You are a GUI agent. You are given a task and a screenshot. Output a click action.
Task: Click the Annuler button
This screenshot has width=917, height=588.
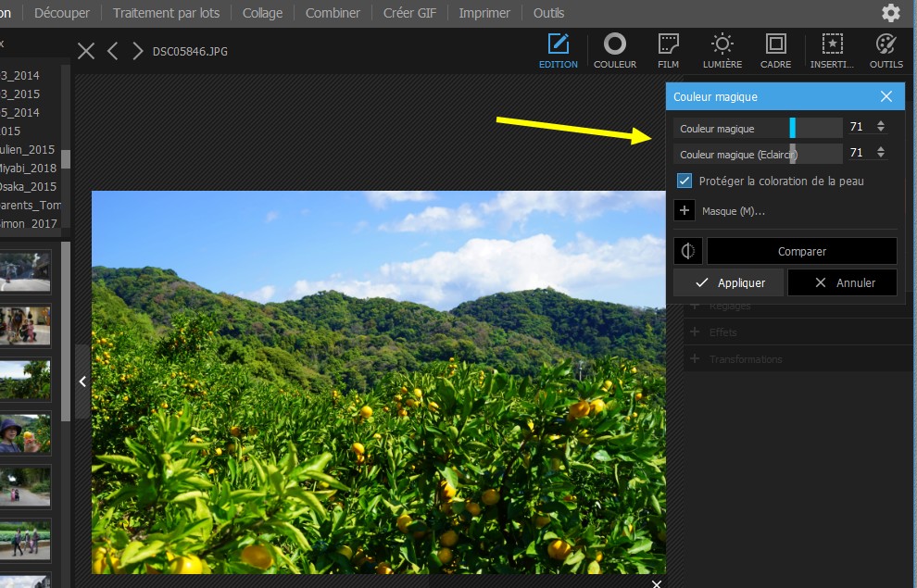[x=842, y=282]
